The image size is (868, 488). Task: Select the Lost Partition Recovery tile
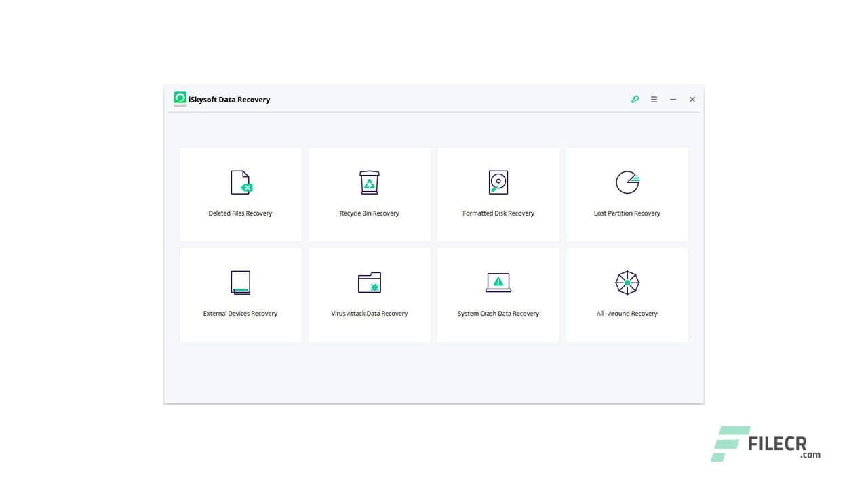pos(627,194)
